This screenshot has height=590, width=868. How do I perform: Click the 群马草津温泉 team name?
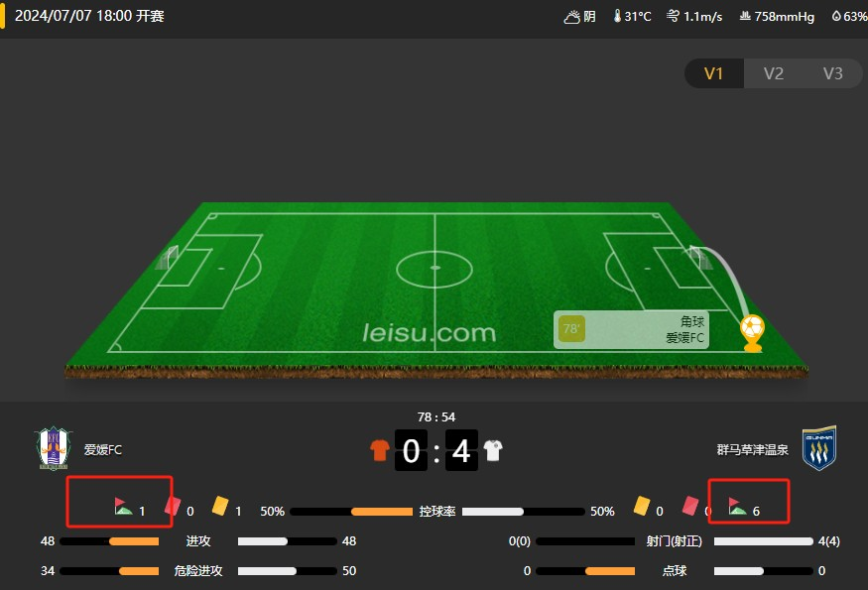[752, 450]
